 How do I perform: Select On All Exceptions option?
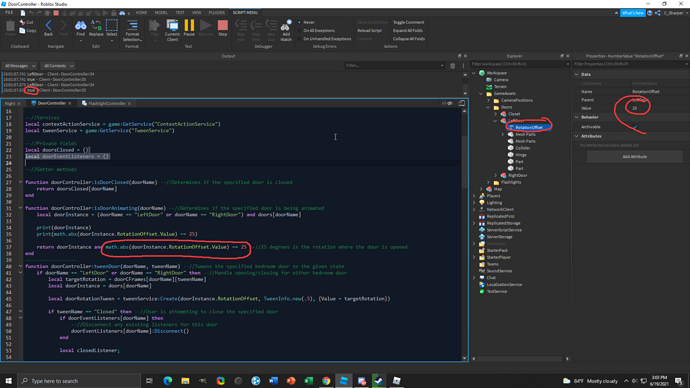tap(300, 30)
